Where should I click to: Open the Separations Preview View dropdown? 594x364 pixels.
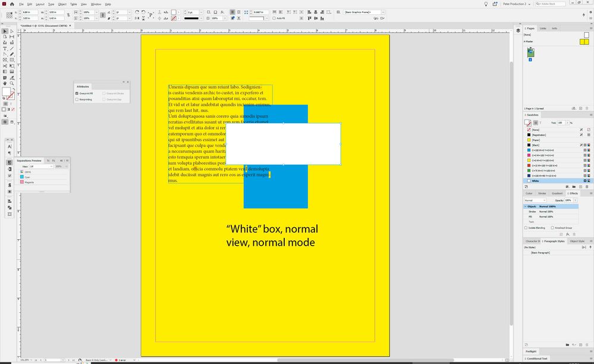[x=42, y=167]
